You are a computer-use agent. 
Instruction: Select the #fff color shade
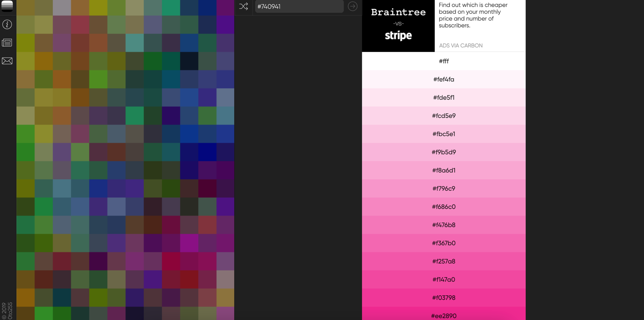pos(444,61)
